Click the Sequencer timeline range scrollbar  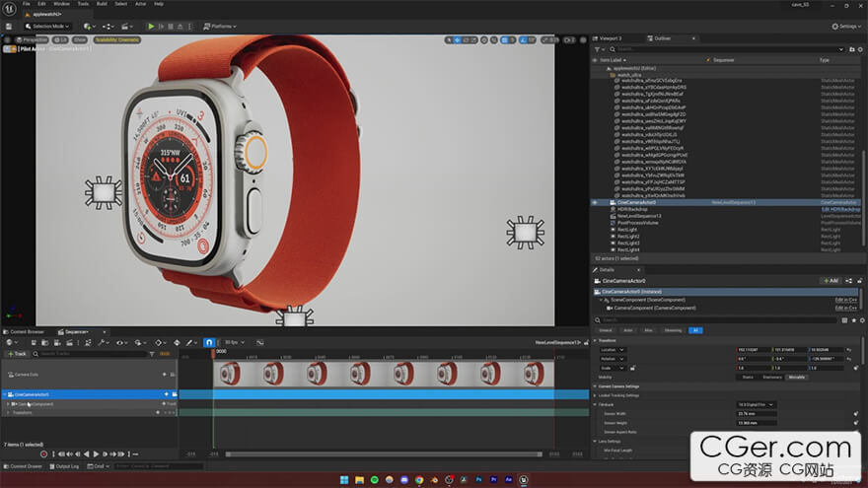tap(384, 454)
